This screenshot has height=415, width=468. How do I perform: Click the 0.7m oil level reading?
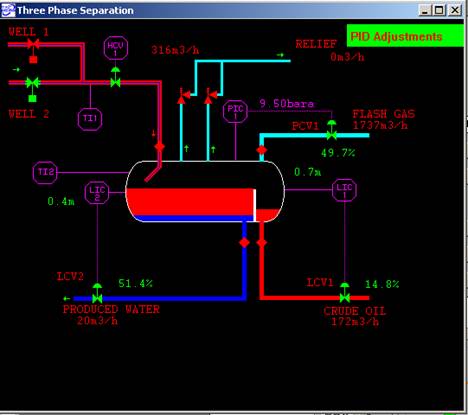pos(307,172)
